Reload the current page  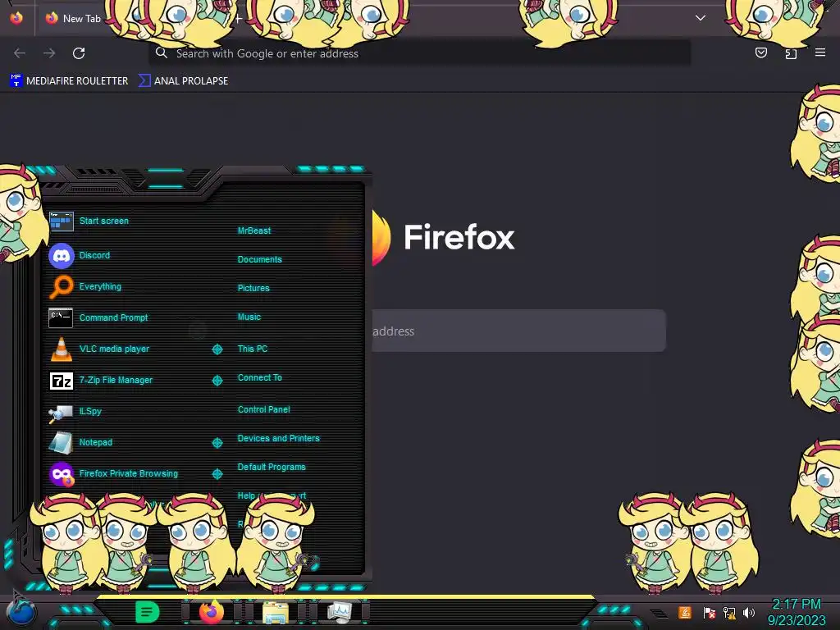coord(79,53)
